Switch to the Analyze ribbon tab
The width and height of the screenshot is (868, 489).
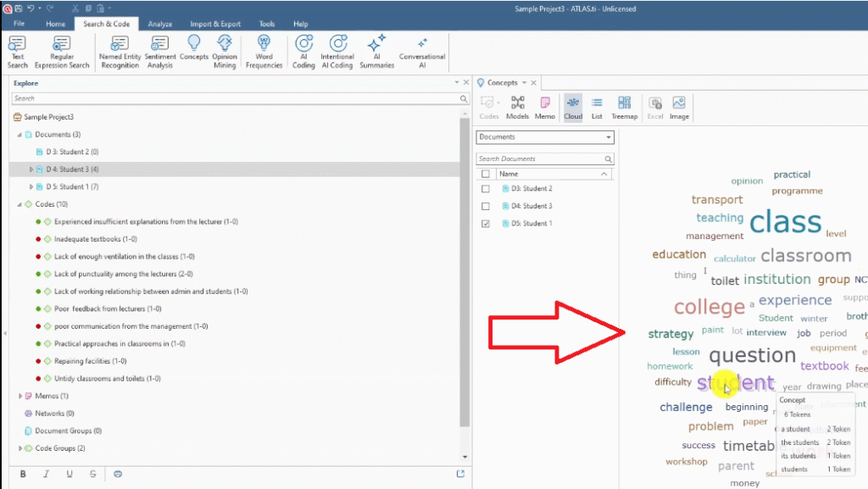tap(159, 24)
